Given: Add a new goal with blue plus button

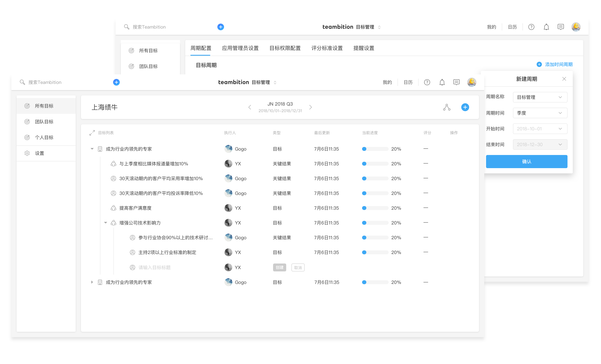Looking at the screenshot, I should [465, 107].
